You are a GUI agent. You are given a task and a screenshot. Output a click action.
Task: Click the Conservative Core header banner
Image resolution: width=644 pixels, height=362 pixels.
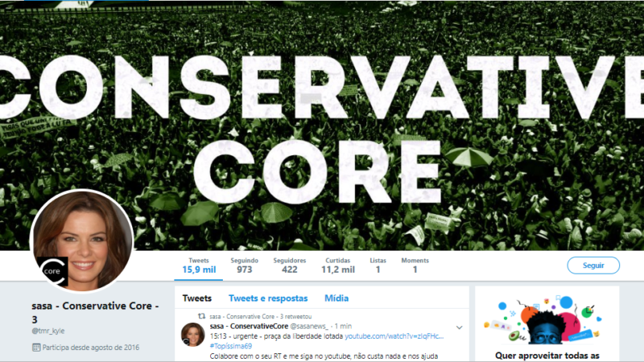click(322, 125)
